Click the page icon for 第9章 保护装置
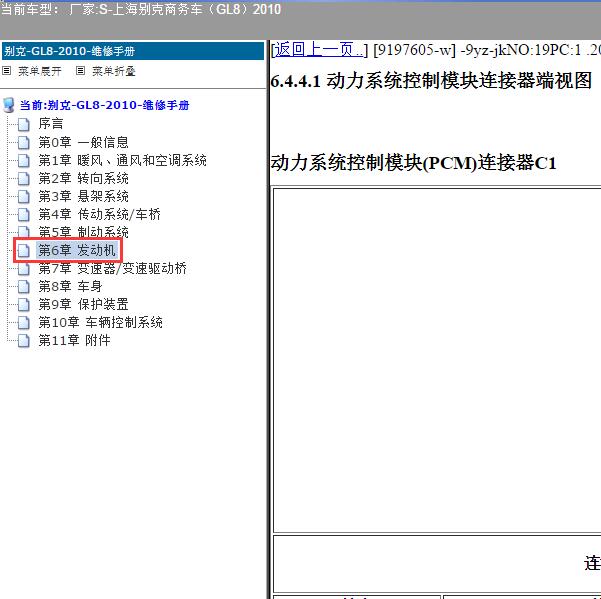Image resolution: width=601 pixels, height=599 pixels. pyautogui.click(x=24, y=305)
